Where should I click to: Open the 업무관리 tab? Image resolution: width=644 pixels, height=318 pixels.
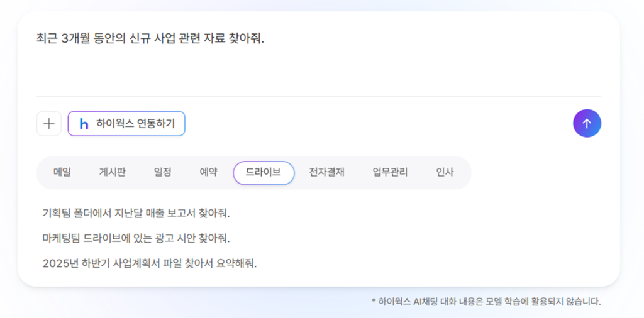pyautogui.click(x=390, y=172)
